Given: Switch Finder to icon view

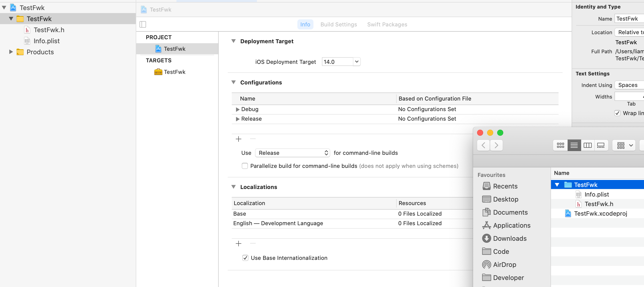Looking at the screenshot, I should (x=560, y=145).
